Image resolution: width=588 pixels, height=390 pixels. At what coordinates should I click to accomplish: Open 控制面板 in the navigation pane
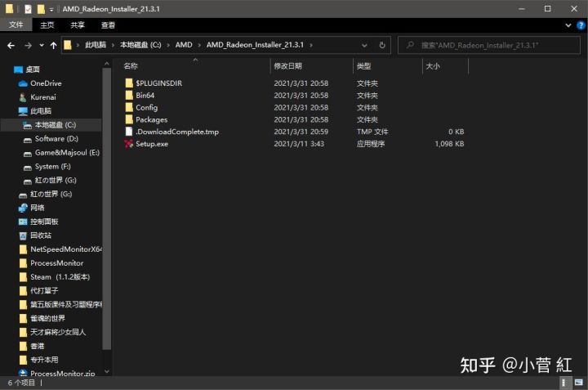(44, 222)
